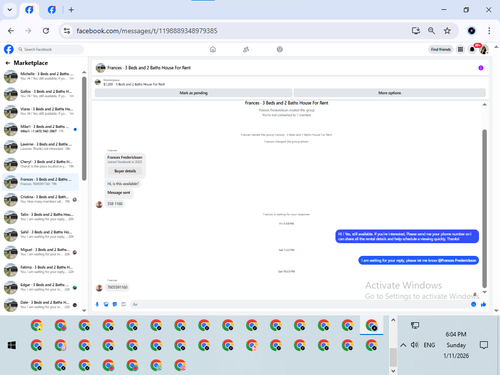The width and height of the screenshot is (500, 375).
Task: Open the Facebook menu grid icon
Action: [460, 49]
